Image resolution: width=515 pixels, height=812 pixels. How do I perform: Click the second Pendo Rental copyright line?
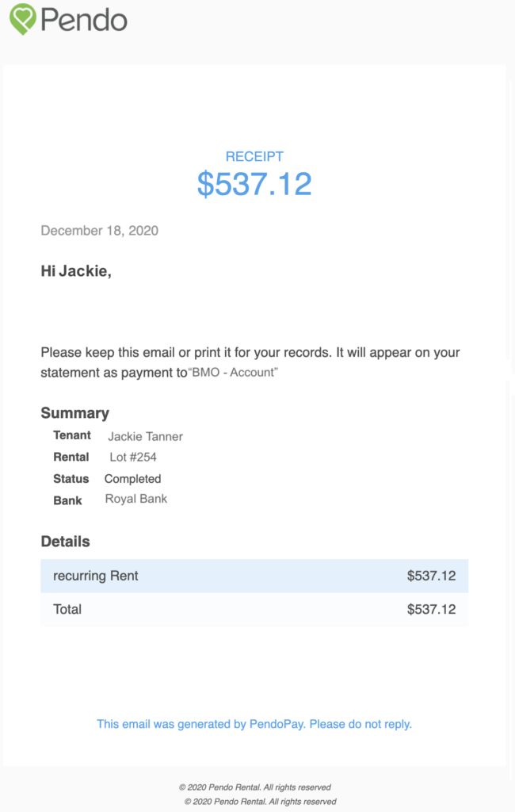(x=261, y=801)
